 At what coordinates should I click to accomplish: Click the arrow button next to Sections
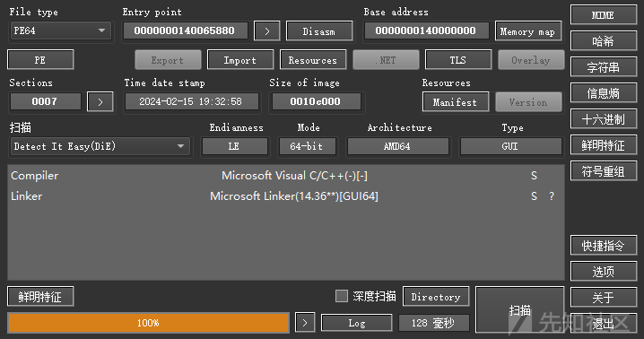pos(100,102)
